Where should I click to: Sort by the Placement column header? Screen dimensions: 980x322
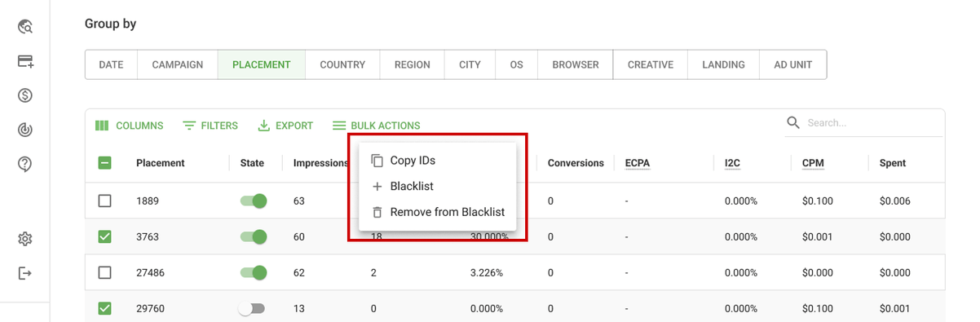click(161, 163)
